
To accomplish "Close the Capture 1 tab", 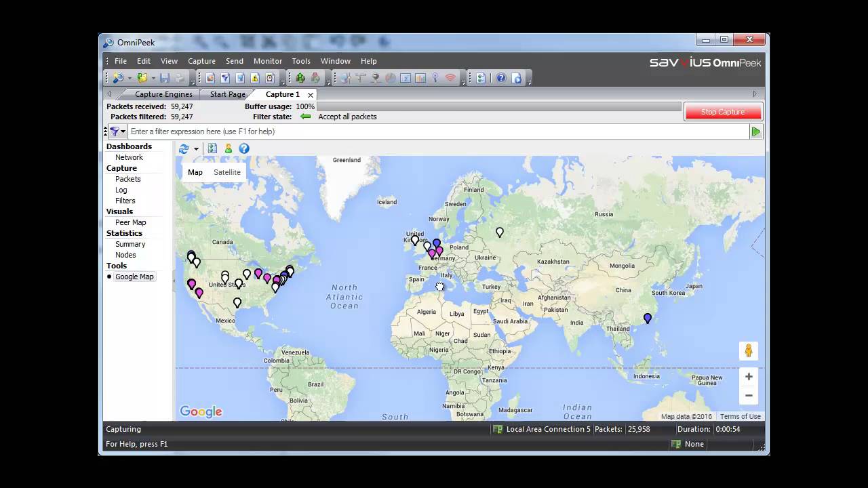I will pos(311,95).
